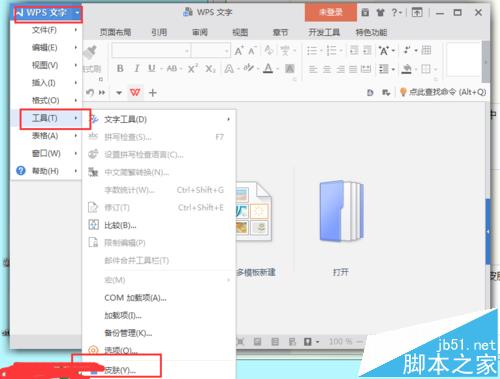Apply superscript X² formatting
The width and height of the screenshot is (500, 379).
point(193,69)
